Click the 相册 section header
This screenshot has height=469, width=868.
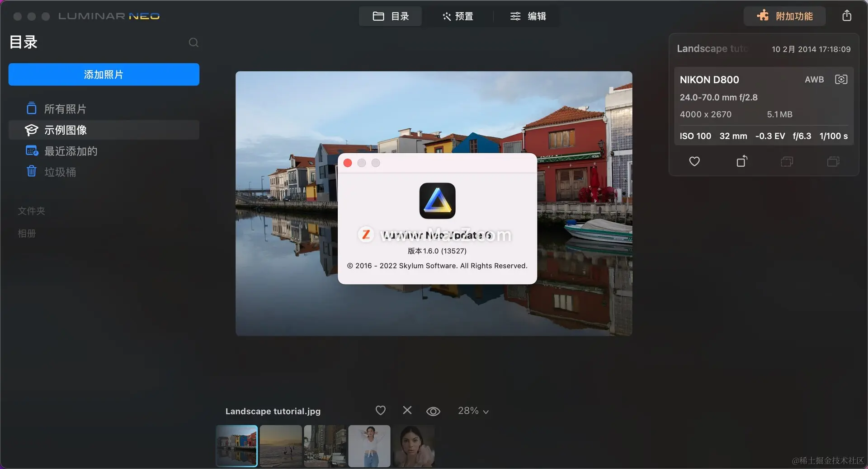click(27, 234)
